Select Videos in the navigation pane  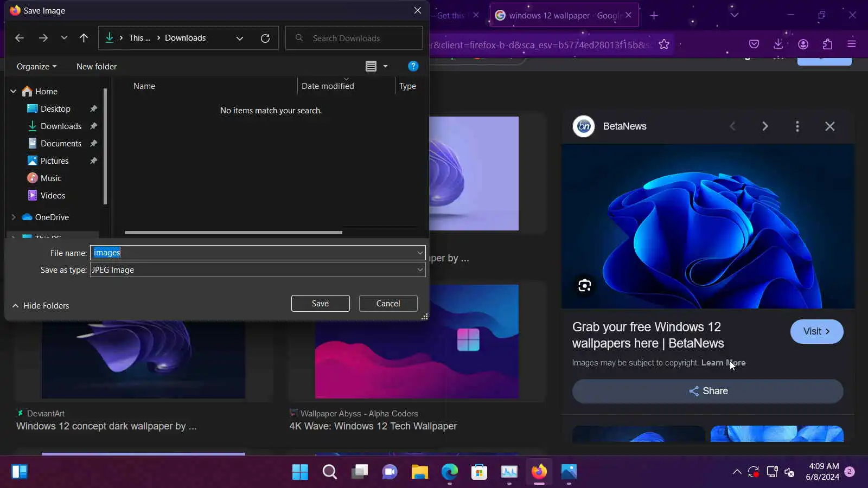53,196
